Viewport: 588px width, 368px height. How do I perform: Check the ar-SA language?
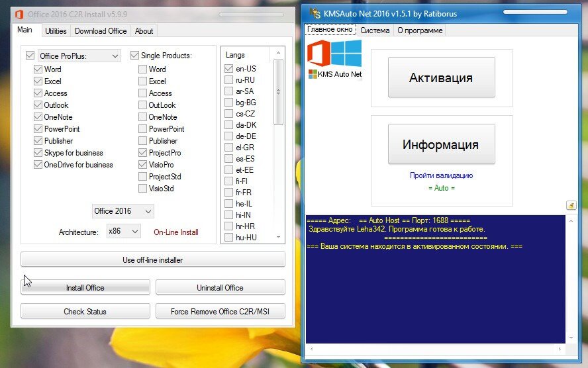click(x=228, y=91)
